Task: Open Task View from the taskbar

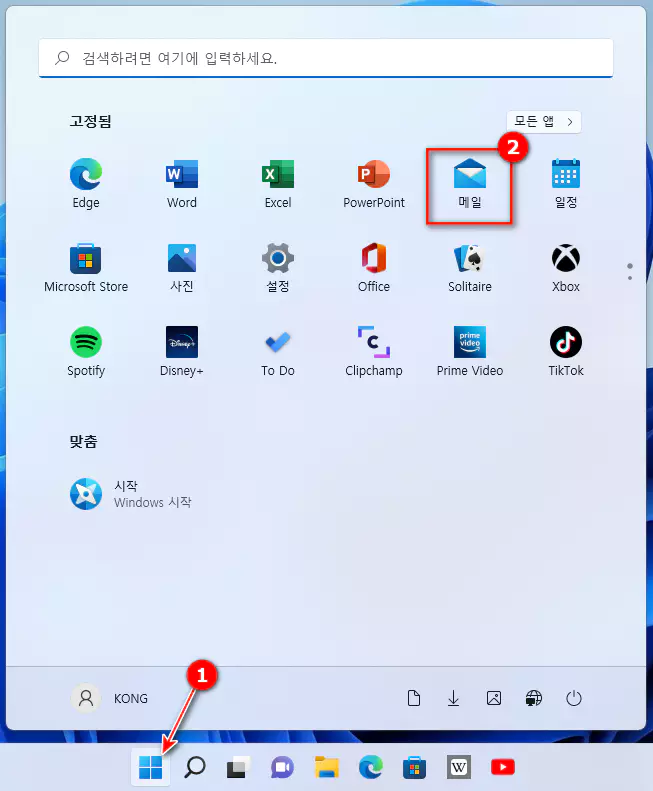Action: (238, 767)
